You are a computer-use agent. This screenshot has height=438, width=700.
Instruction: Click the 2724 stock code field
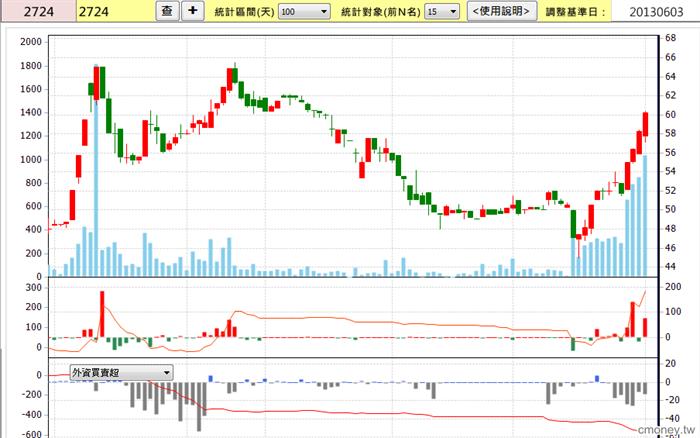[115, 11]
